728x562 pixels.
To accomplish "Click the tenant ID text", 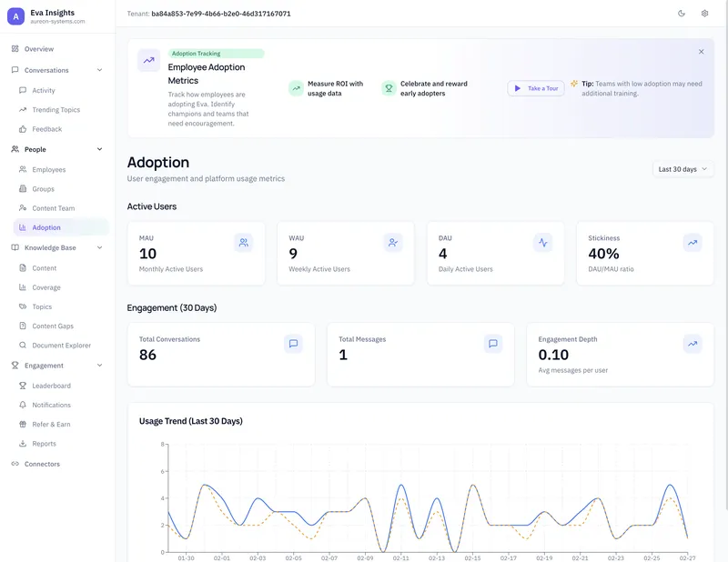I will tap(221, 14).
